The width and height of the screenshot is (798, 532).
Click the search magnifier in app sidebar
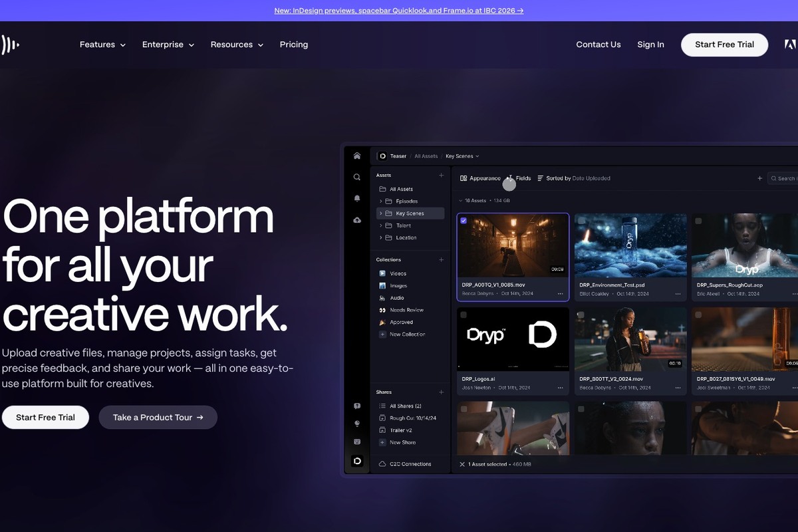click(357, 177)
